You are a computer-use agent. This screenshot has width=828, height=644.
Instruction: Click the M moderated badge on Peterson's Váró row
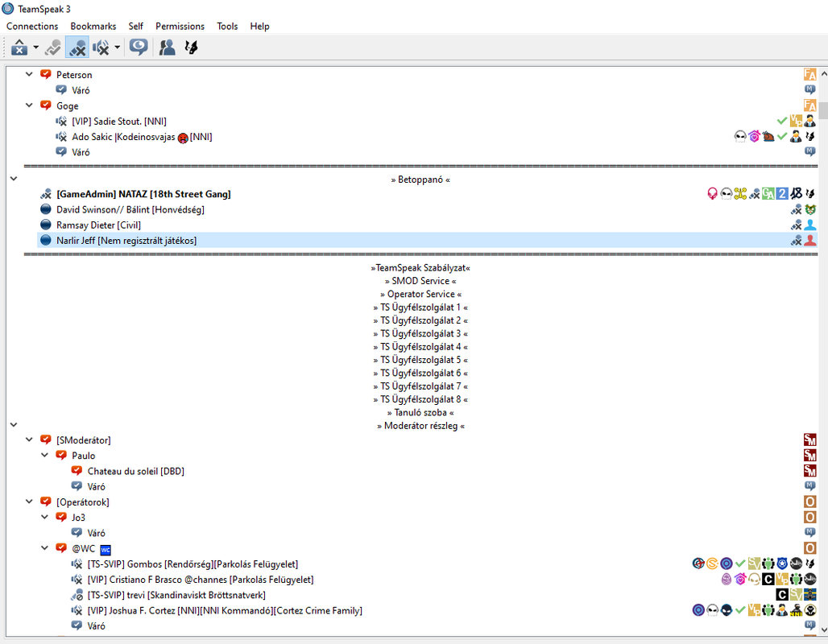tap(810, 89)
